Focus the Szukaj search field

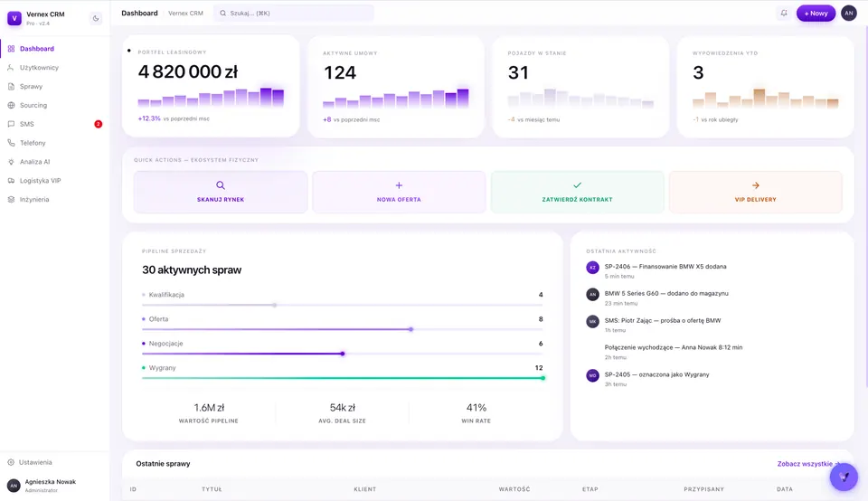(x=294, y=14)
